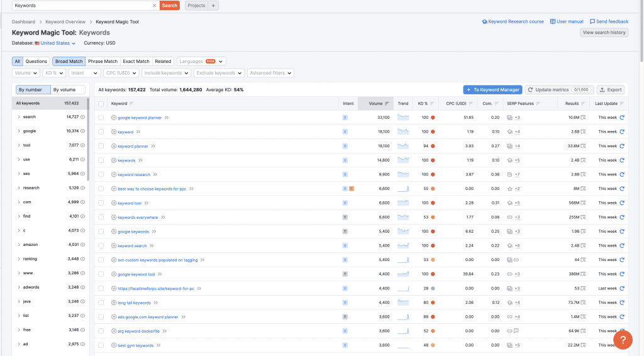The height and width of the screenshot is (356, 644).
Task: Click the Update metrics button
Action: [x=559, y=89]
